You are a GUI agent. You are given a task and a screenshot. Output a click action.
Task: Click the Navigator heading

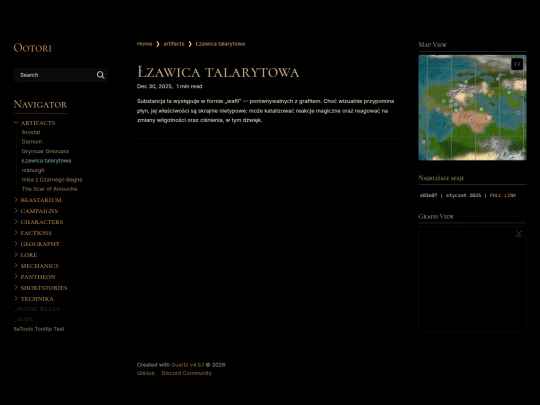[40, 104]
